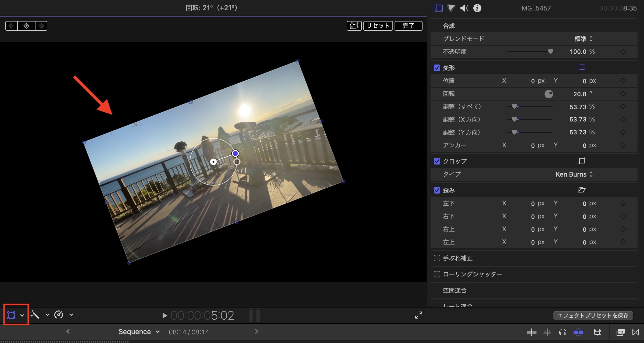The width and height of the screenshot is (644, 343).
Task: Click the 完了 (Done) button
Action: (408, 26)
